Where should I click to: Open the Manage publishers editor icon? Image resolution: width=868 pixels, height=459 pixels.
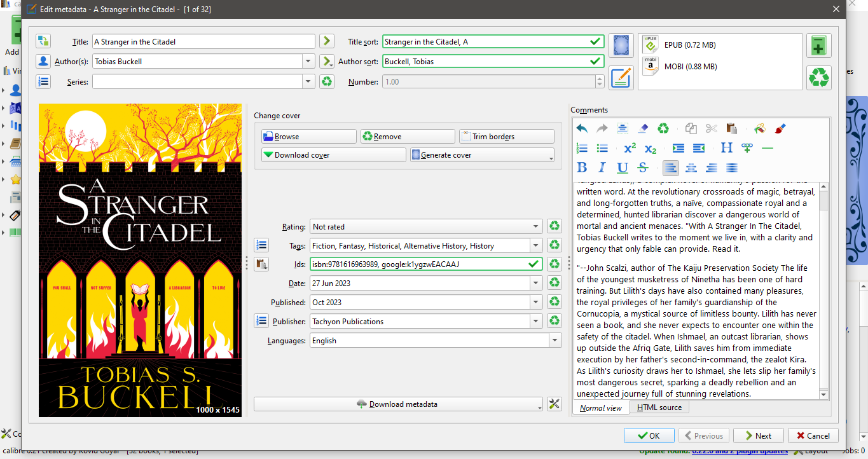pos(261,321)
